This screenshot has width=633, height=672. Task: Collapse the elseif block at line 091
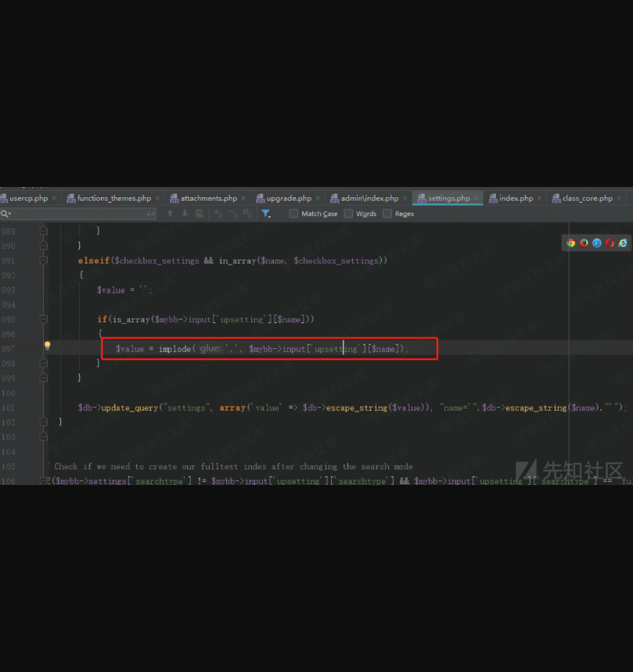[43, 261]
